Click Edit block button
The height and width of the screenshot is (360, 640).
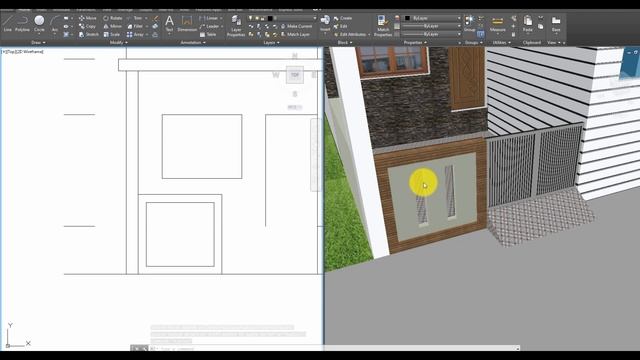click(x=340, y=26)
